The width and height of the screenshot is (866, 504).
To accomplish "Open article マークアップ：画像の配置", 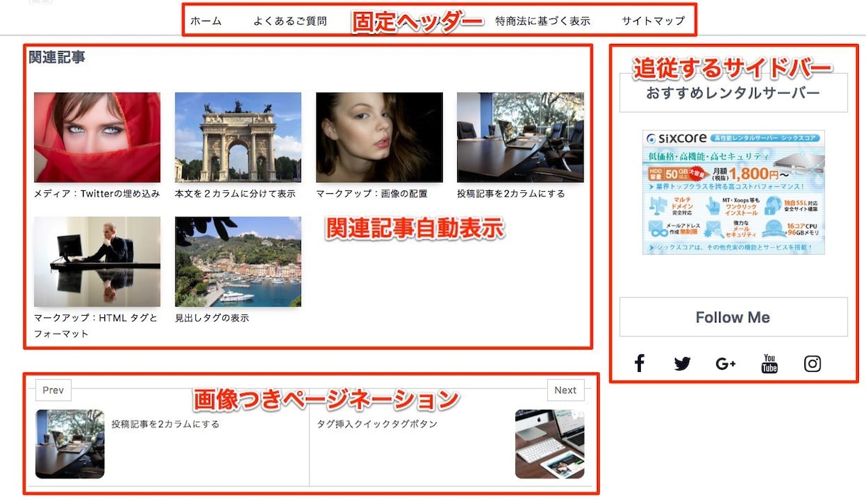I will point(372,193).
